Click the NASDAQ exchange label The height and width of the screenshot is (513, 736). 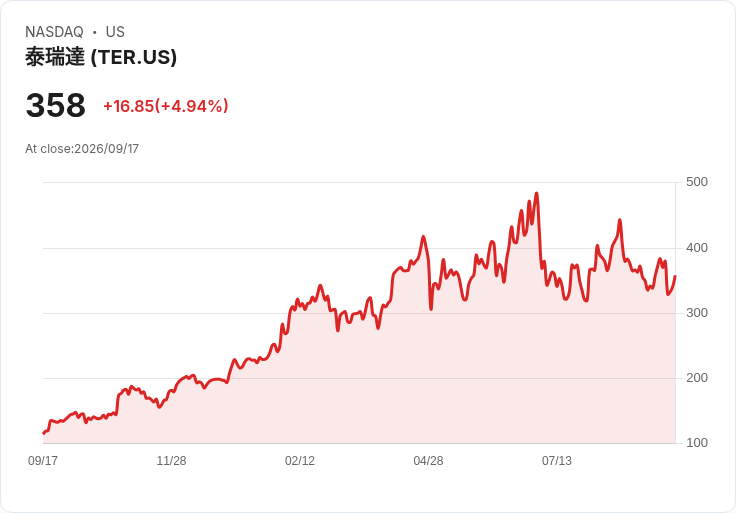pos(54,32)
